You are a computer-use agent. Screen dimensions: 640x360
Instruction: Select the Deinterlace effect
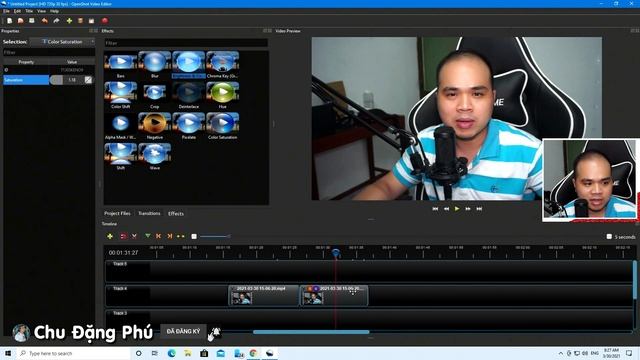(189, 96)
